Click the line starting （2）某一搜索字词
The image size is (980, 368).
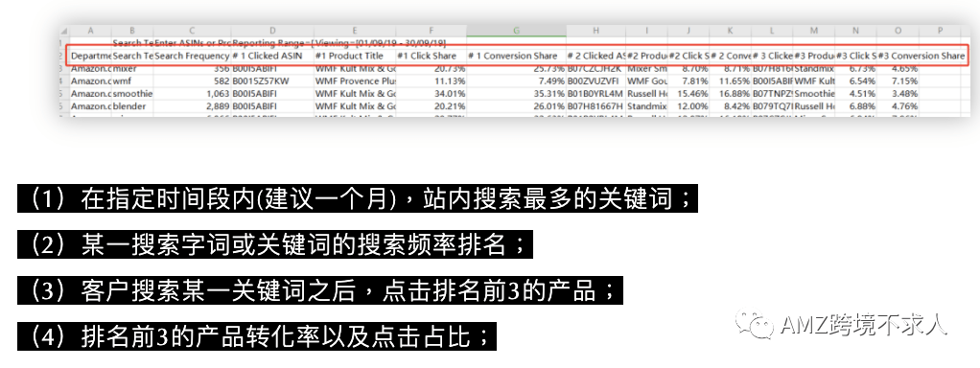tap(275, 245)
